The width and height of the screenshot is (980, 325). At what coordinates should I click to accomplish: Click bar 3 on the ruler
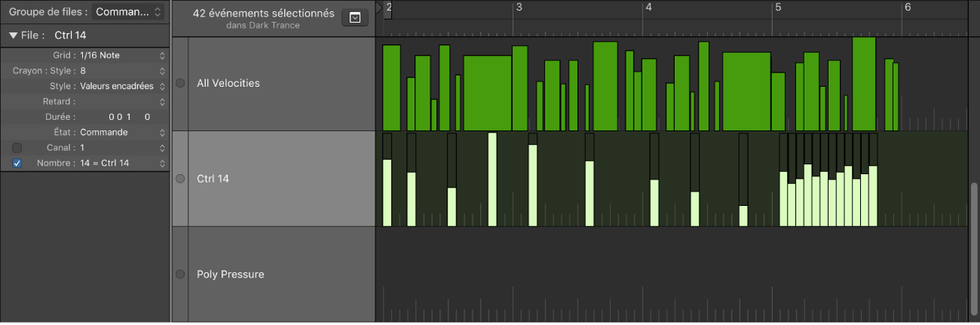click(x=518, y=7)
